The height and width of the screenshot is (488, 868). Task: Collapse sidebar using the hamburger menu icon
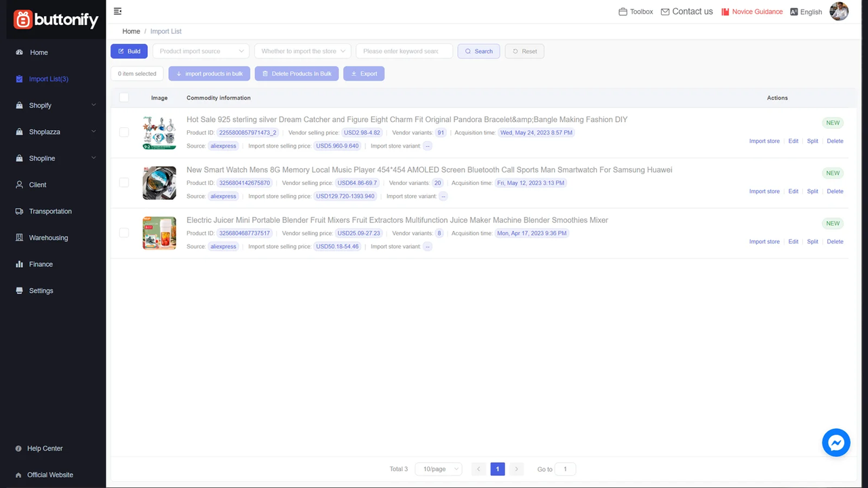(118, 11)
